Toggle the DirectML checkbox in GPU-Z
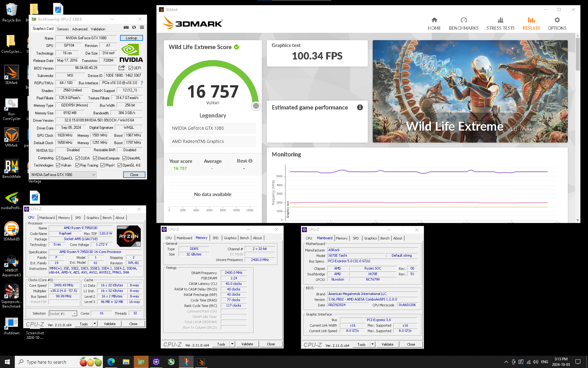This screenshot has width=588, height=368. click(x=125, y=158)
